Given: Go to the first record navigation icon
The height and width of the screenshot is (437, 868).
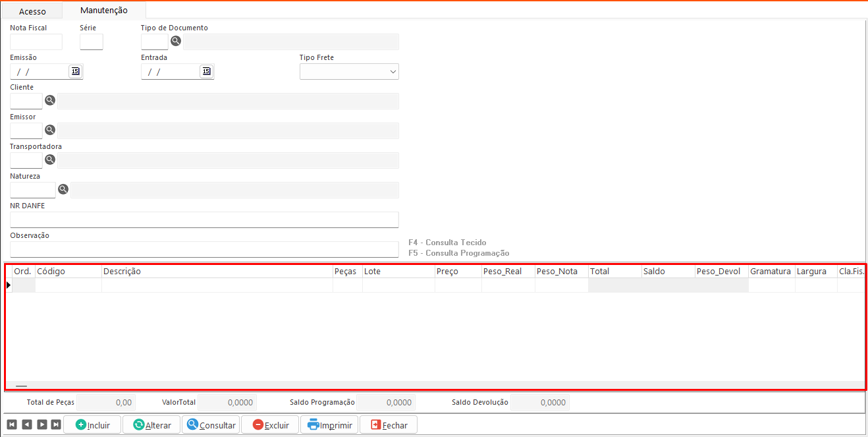Looking at the screenshot, I should [x=12, y=424].
